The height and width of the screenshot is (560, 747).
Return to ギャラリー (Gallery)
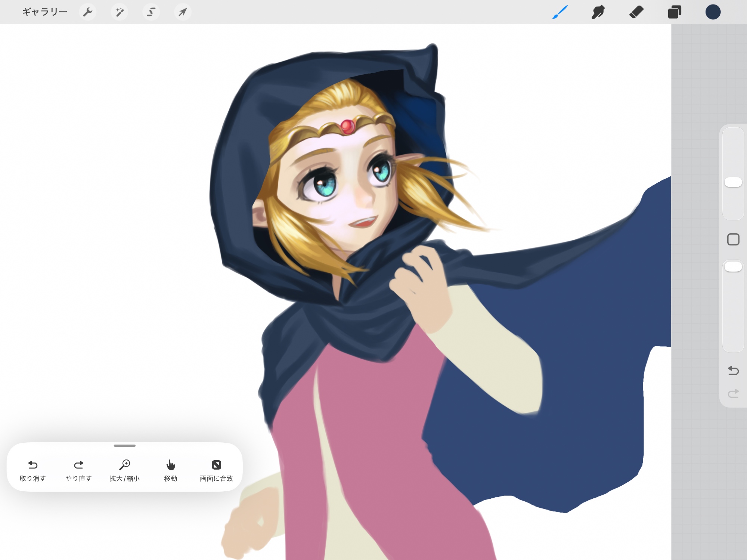pyautogui.click(x=44, y=12)
